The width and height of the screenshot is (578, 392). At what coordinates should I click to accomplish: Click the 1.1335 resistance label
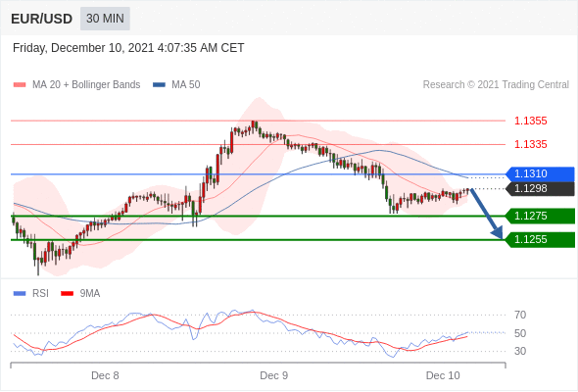[x=530, y=144]
